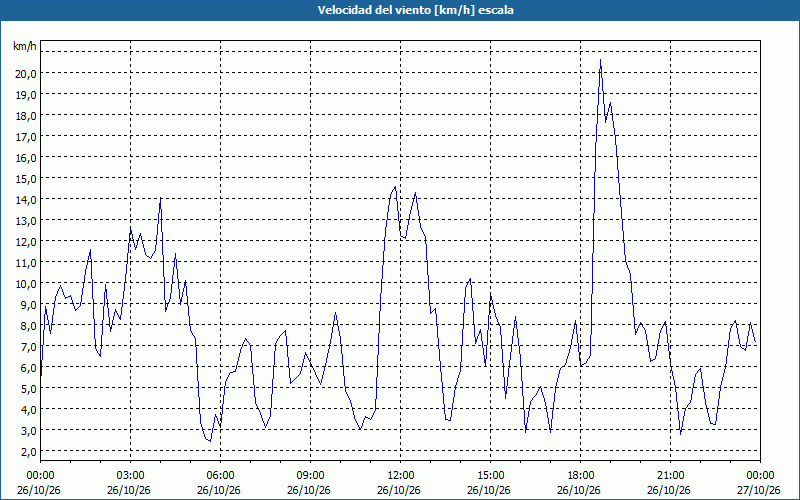This screenshot has height=500, width=800.
Task: Select the '17,0' y-axis value
Action: pyautogui.click(x=26, y=136)
